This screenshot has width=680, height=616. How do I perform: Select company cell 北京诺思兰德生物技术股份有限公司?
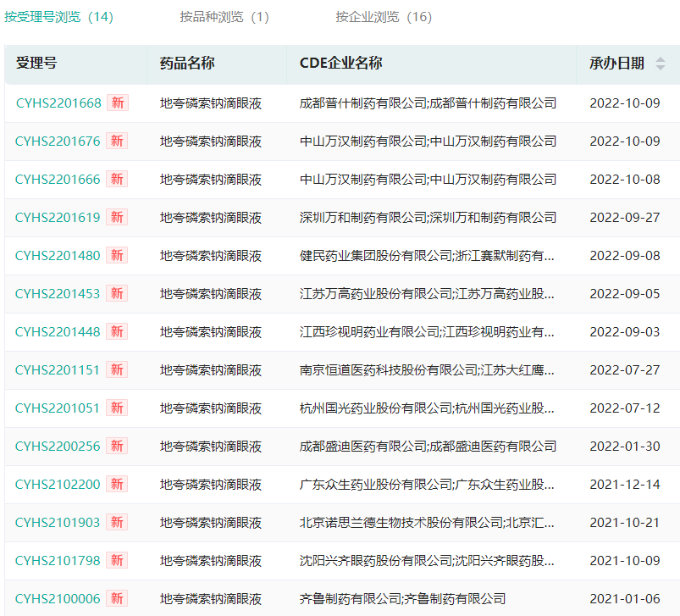(427, 523)
